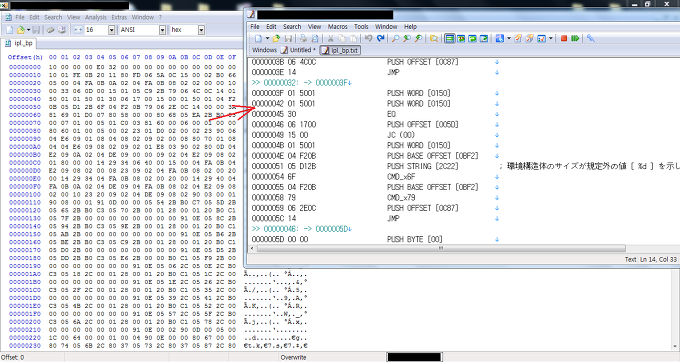This screenshot has width=680, height=362.
Task: Switch to the ipl_bp.txt document tab
Action: [340, 50]
